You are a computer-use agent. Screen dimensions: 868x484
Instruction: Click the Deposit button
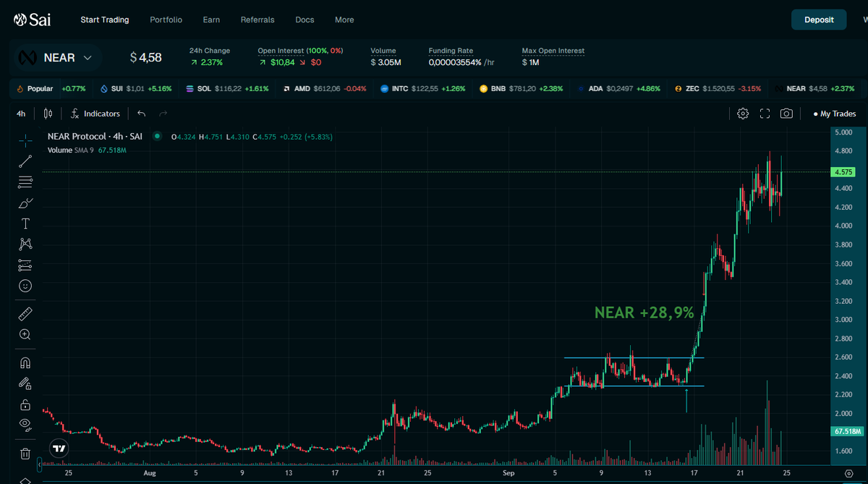pyautogui.click(x=819, y=20)
